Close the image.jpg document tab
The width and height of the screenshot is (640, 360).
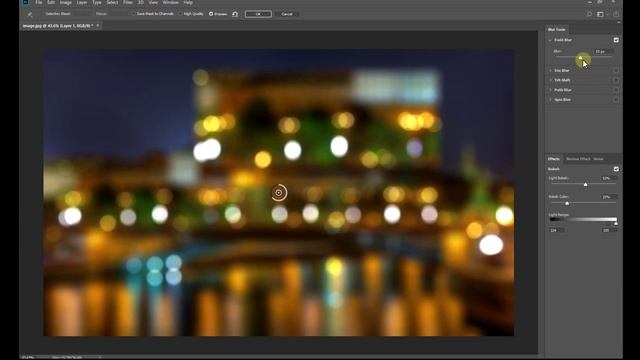pos(98,26)
